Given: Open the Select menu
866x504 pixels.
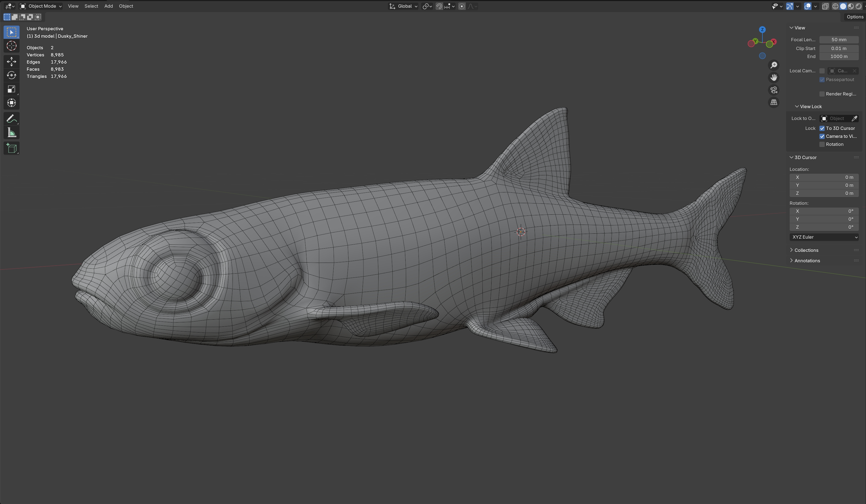Looking at the screenshot, I should pyautogui.click(x=91, y=6).
